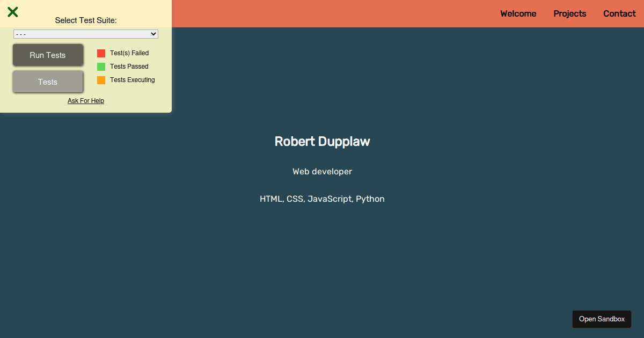Close the test suite panel via green X
Image resolution: width=644 pixels, height=338 pixels.
pos(12,11)
